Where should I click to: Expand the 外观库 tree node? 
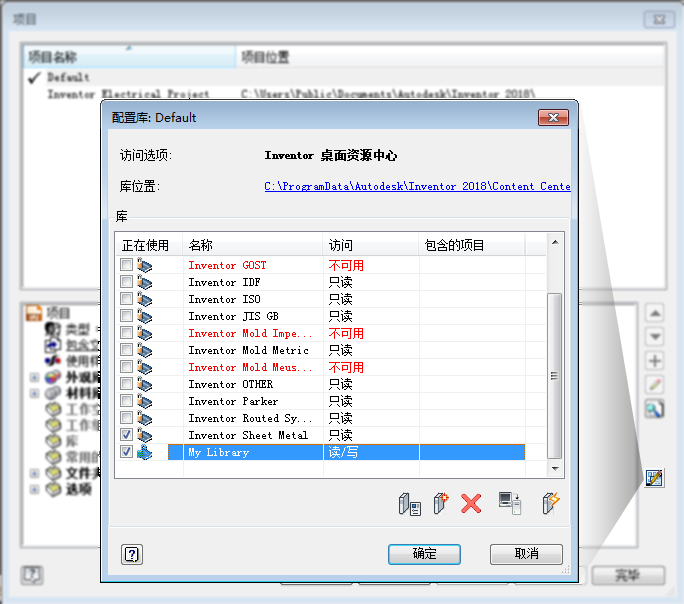34,377
